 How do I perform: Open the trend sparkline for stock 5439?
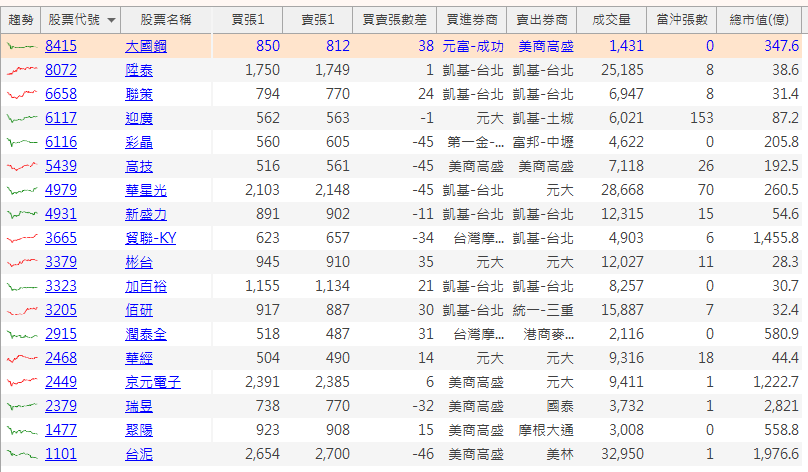pyautogui.click(x=22, y=166)
